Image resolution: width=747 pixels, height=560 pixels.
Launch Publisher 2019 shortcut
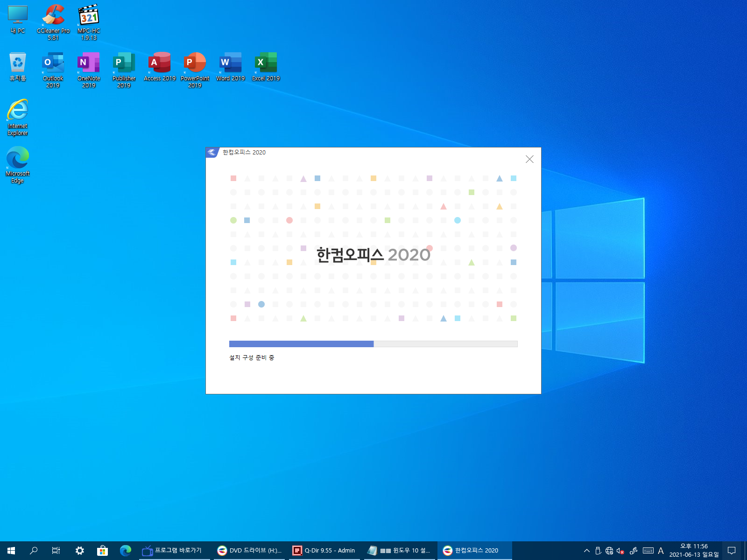[x=124, y=70]
